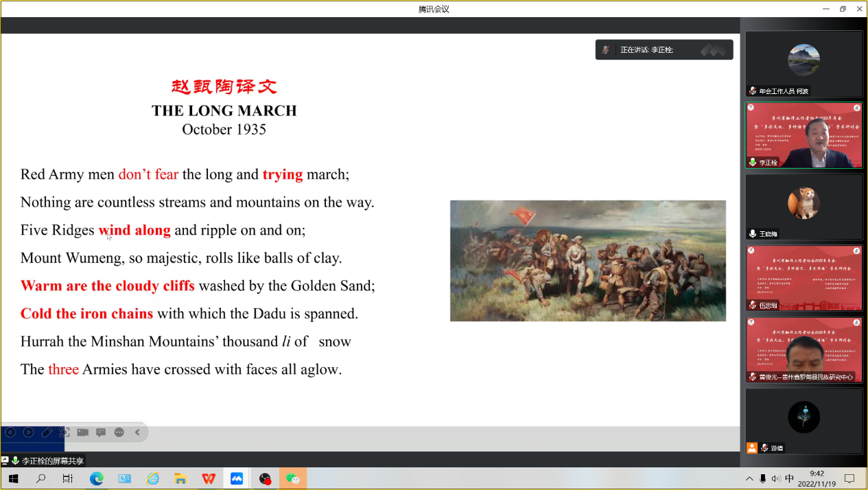This screenshot has height=490, width=868.
Task: Click the microphone icon beside 王晓梅 name
Action: (x=753, y=234)
